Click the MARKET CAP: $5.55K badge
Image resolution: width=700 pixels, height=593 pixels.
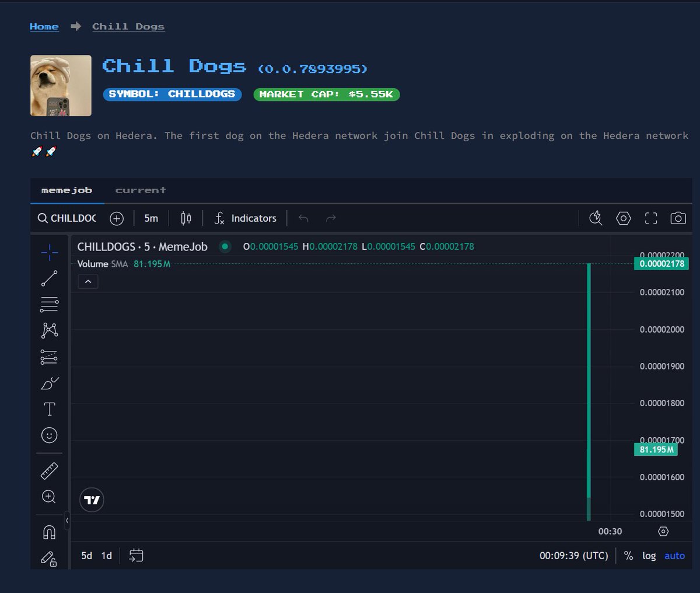[x=327, y=94]
